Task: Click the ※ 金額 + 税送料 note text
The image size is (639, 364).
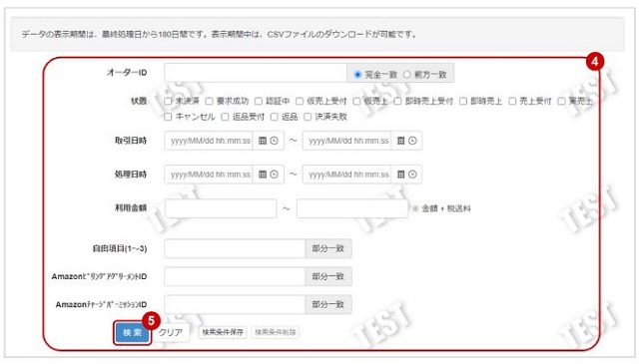Action: pos(441,208)
